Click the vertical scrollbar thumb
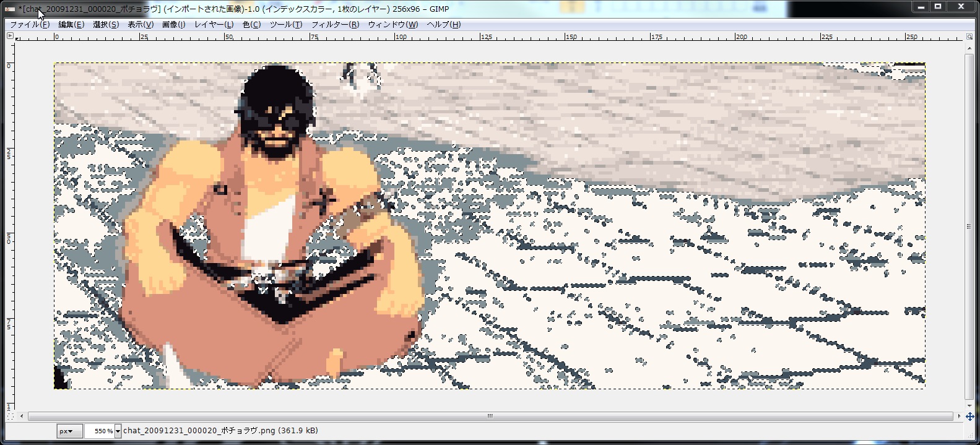The height and width of the screenshot is (445, 980). [x=969, y=225]
